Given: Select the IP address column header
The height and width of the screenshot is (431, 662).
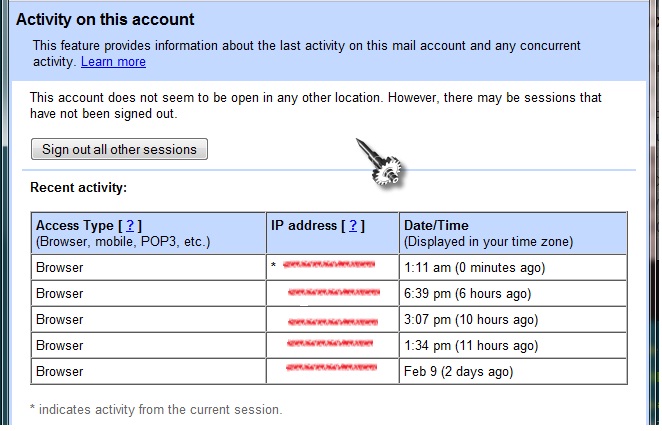Looking at the screenshot, I should (332, 233).
